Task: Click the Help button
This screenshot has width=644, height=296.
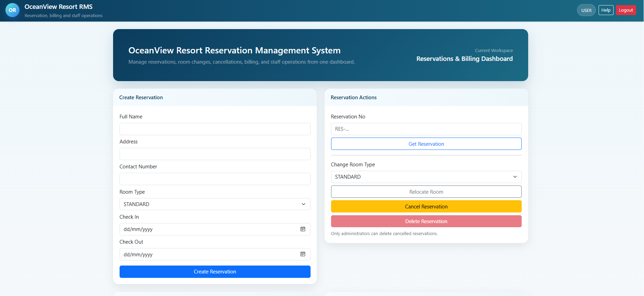Action: point(606,10)
